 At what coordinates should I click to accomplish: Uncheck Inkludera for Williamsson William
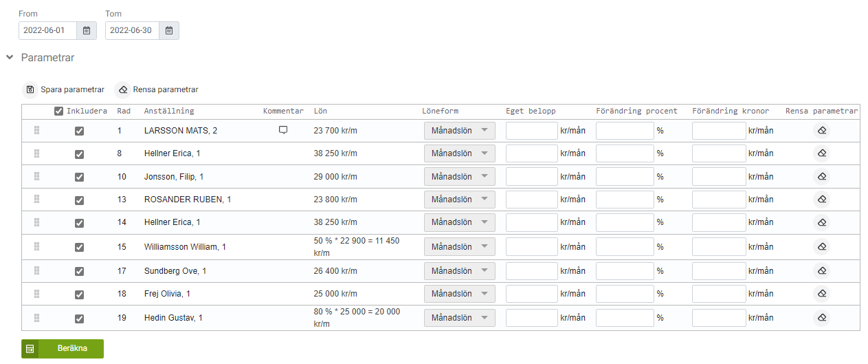coord(79,247)
